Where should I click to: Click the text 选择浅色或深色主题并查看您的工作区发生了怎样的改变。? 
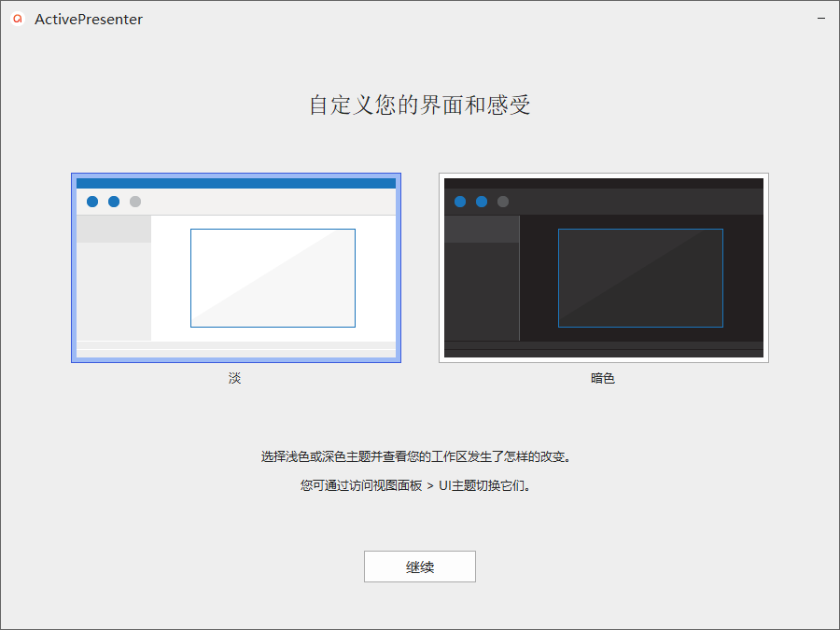pyautogui.click(x=417, y=456)
